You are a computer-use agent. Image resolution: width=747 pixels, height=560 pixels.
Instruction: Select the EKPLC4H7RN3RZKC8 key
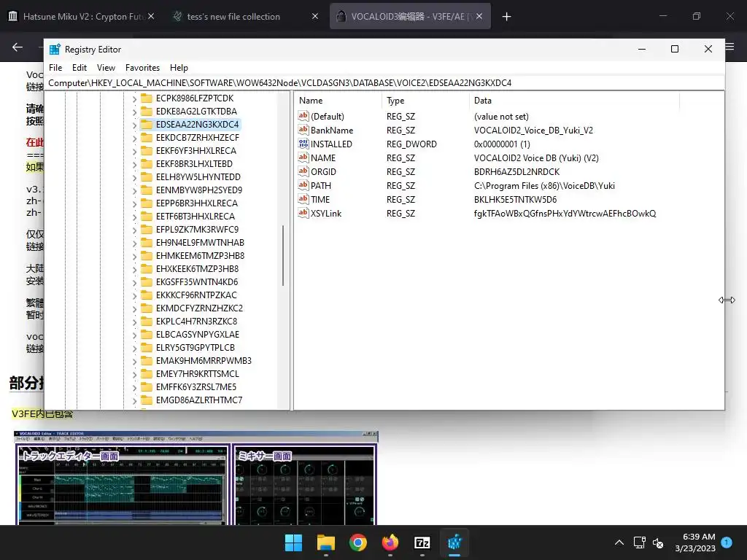196,322
